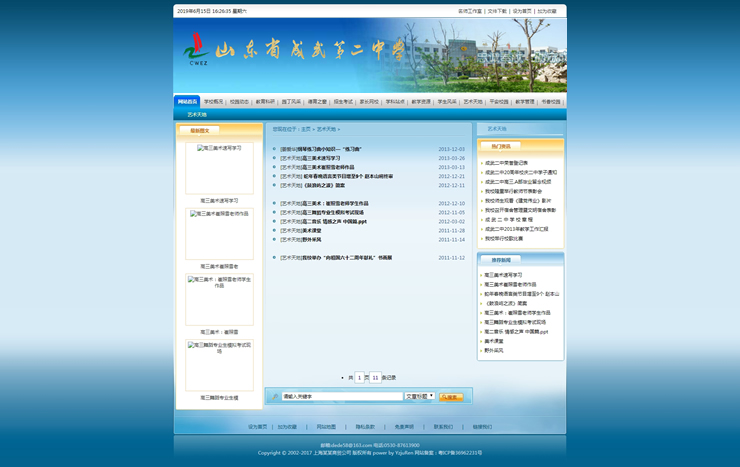
Task: Click the magnifier icon beside the search box
Action: click(275, 397)
